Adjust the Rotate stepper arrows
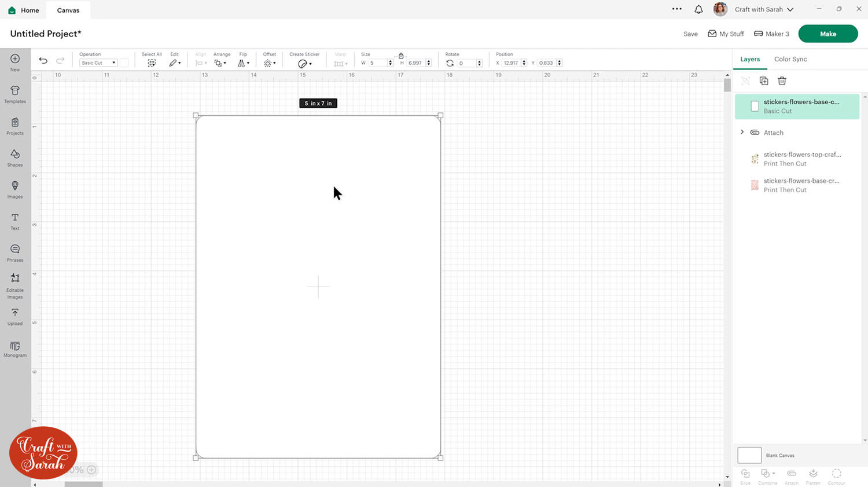Viewport: 868px width, 487px height. [479, 63]
